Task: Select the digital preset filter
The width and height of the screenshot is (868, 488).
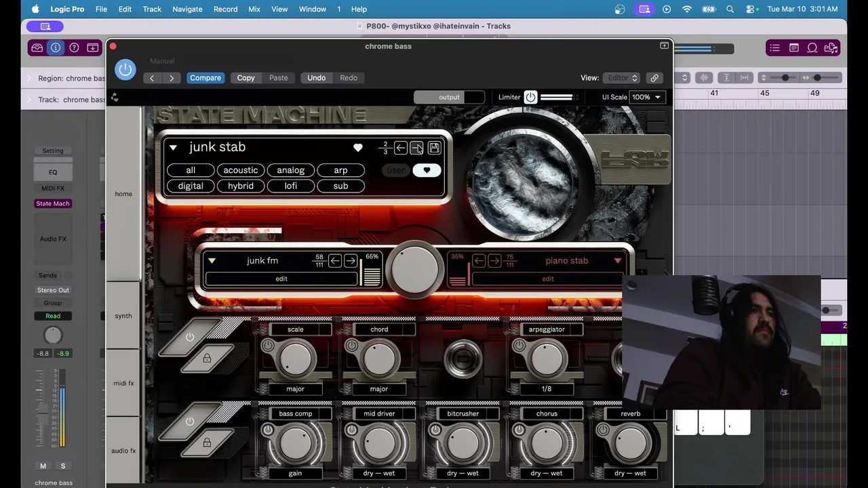Action: 191,186
